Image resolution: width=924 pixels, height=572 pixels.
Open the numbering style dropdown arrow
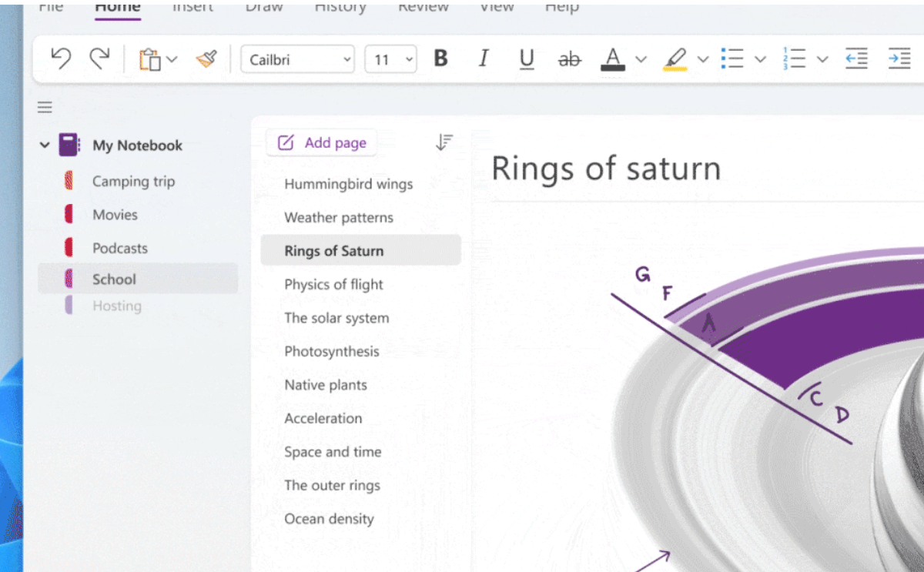pos(822,59)
